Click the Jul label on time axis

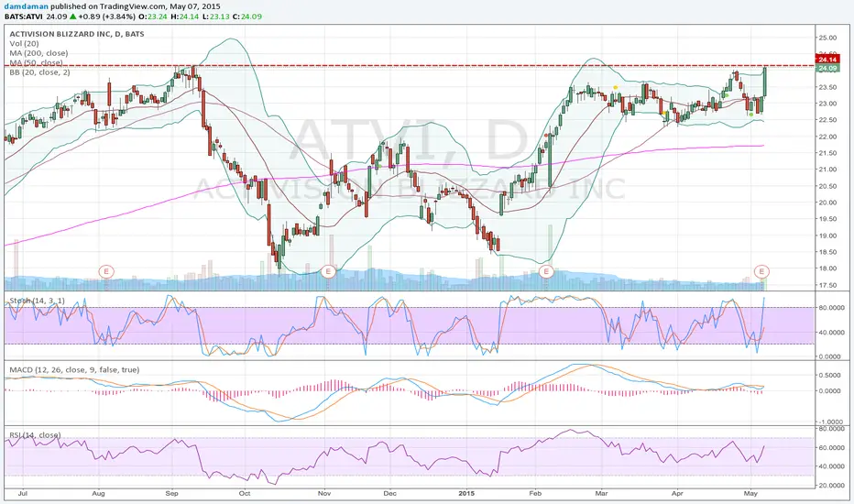[x=23, y=494]
